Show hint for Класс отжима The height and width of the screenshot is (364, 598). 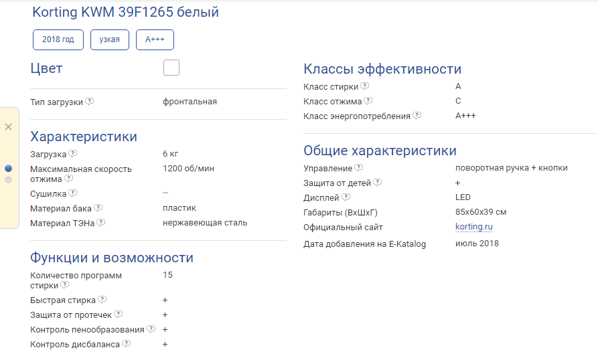pos(368,101)
